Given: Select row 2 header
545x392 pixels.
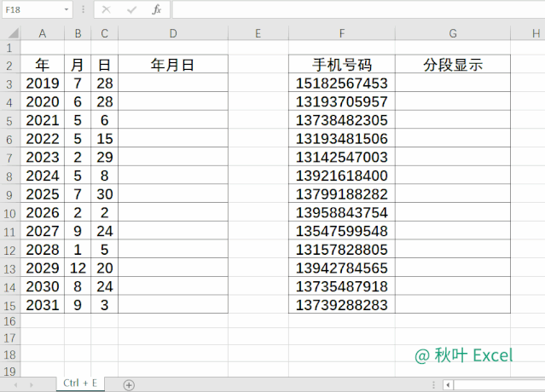Looking at the screenshot, I should (x=9, y=66).
